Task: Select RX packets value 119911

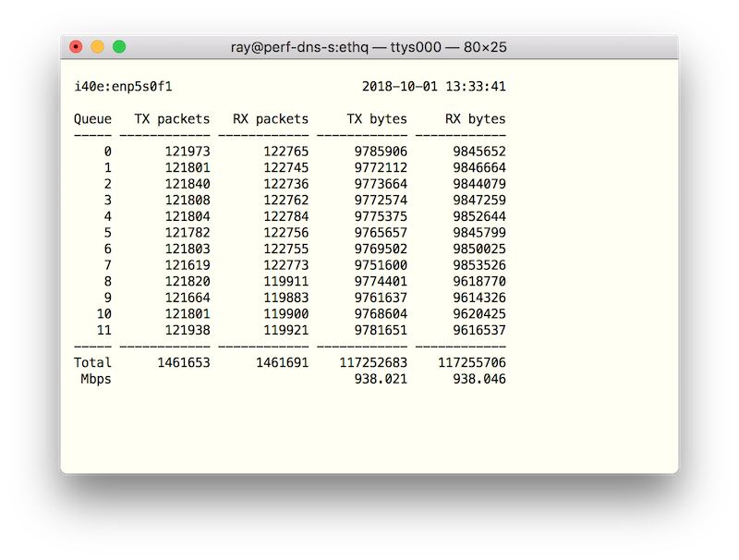Action: point(286,282)
